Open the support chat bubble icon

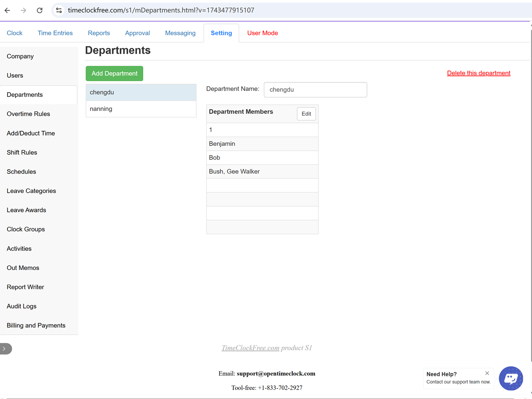(x=511, y=378)
